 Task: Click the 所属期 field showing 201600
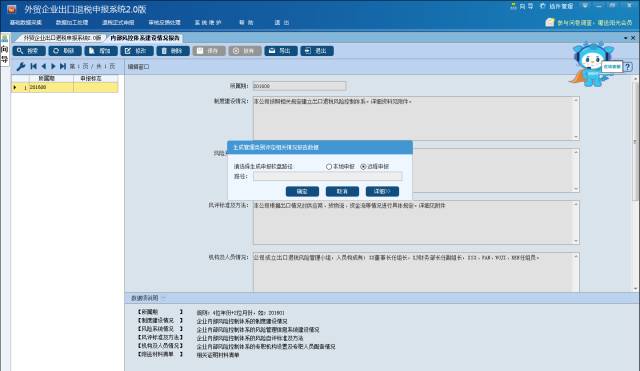pos(299,86)
